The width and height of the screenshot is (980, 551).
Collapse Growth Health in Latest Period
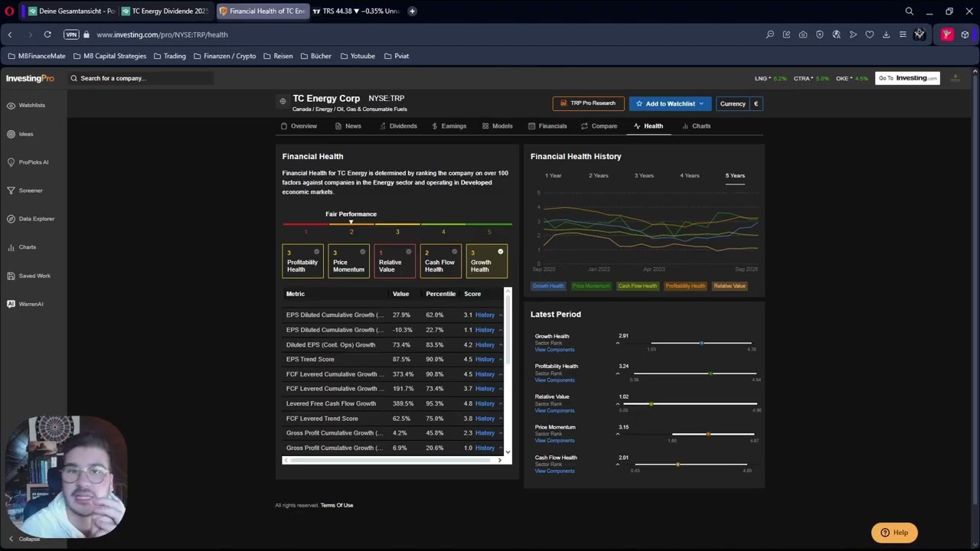618,343
